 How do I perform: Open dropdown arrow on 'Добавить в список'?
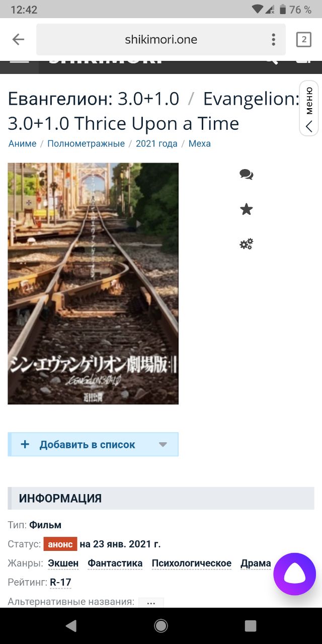click(x=163, y=445)
